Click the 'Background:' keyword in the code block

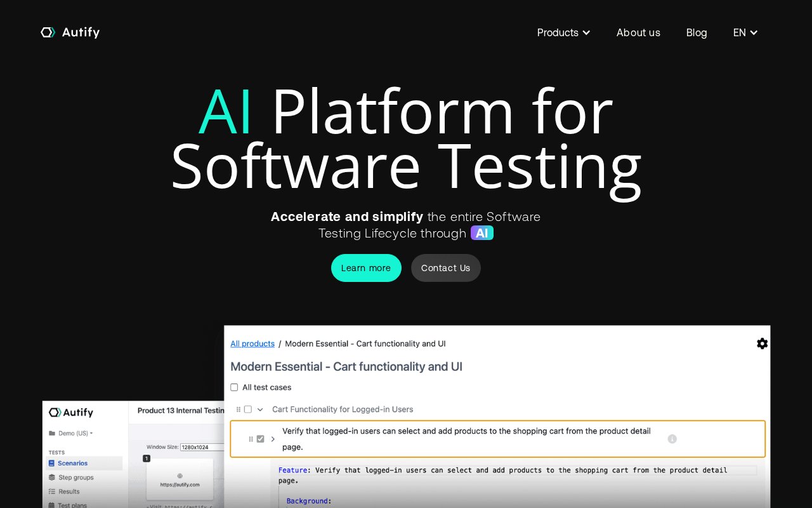pyautogui.click(x=309, y=501)
